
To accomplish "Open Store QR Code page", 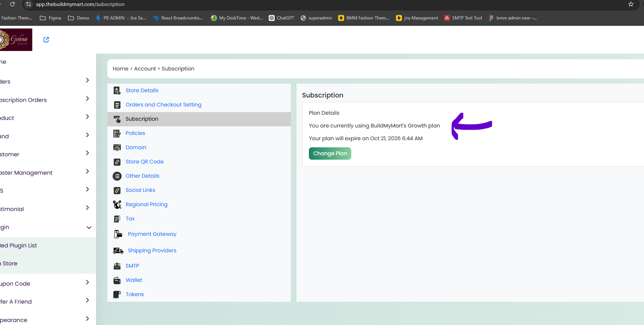I will [144, 162].
